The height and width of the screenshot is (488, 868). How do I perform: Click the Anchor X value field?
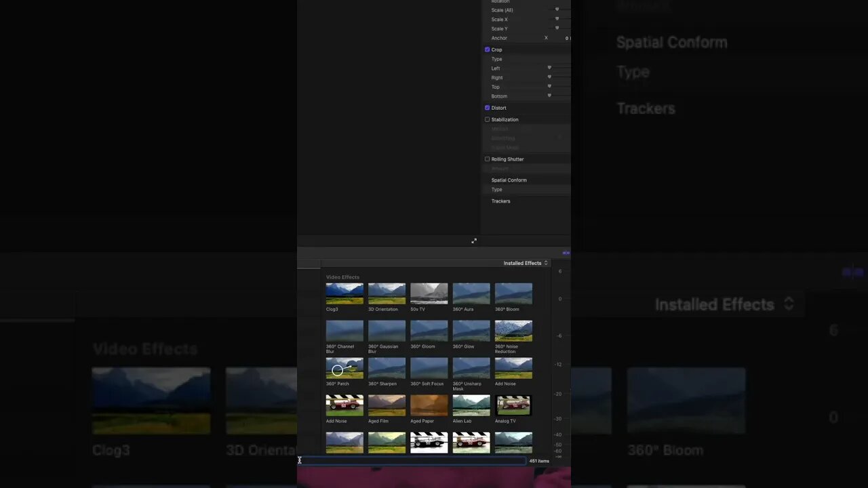tap(567, 38)
